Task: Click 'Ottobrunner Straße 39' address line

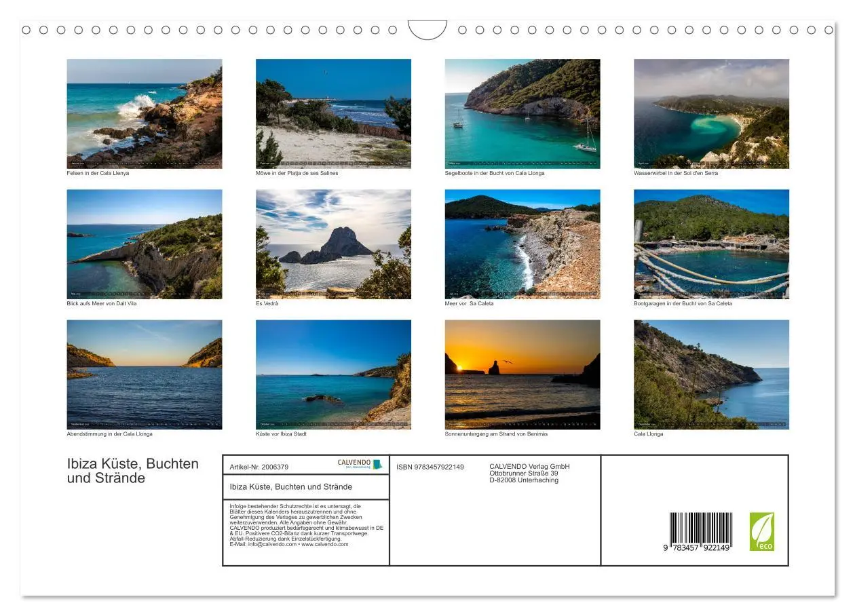Action: click(524, 473)
